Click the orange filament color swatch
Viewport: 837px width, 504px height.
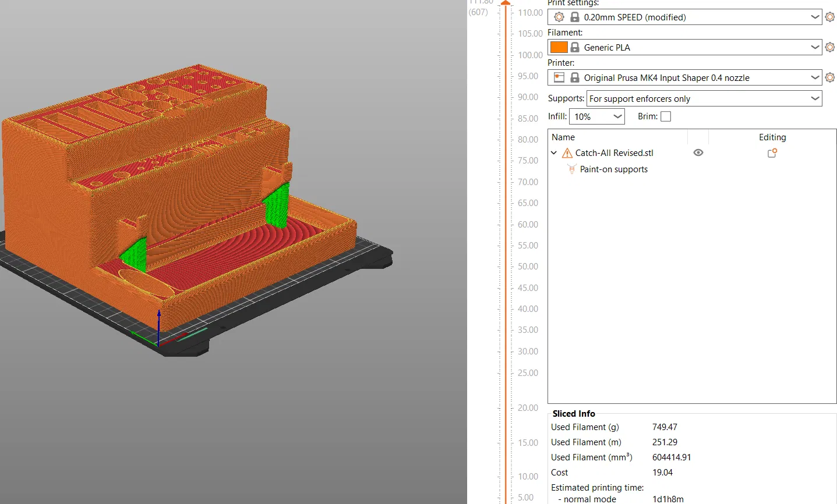click(559, 47)
